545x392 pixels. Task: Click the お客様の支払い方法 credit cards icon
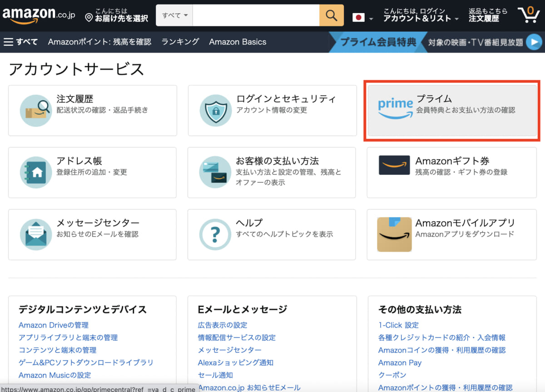[216, 172]
